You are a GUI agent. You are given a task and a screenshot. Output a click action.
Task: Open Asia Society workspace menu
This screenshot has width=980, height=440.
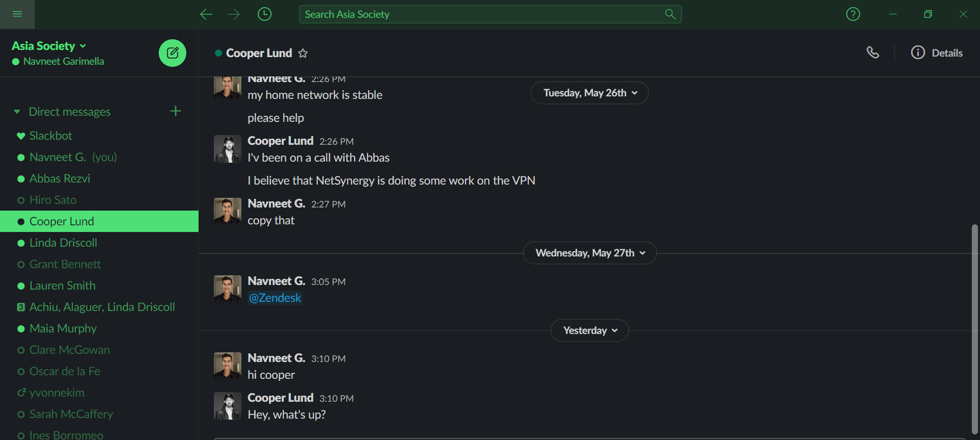(x=49, y=46)
